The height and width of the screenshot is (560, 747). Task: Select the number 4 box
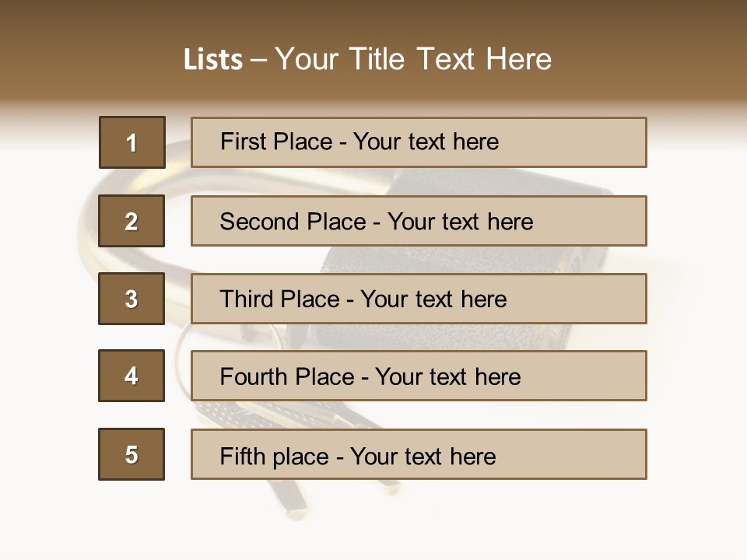pos(132,376)
